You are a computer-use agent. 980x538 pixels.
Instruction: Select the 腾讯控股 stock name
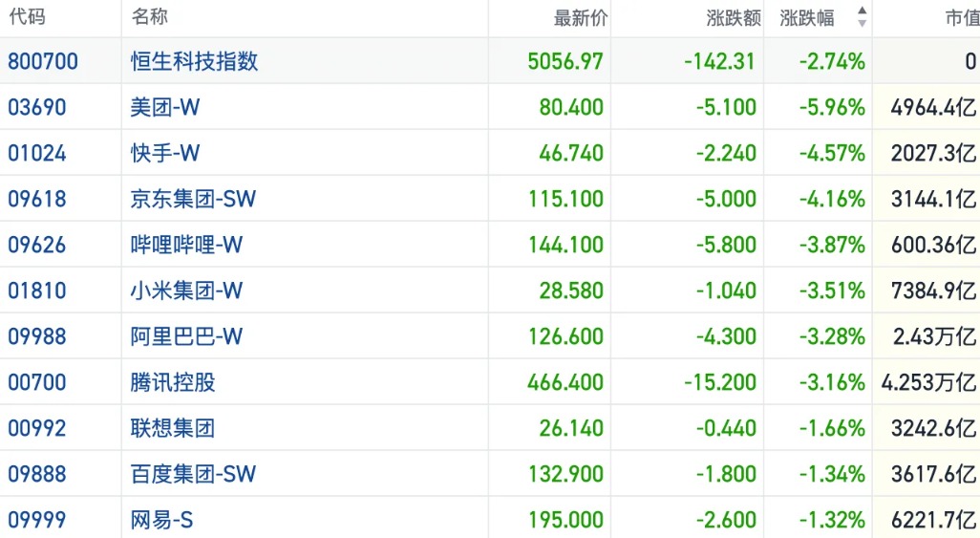coord(173,382)
